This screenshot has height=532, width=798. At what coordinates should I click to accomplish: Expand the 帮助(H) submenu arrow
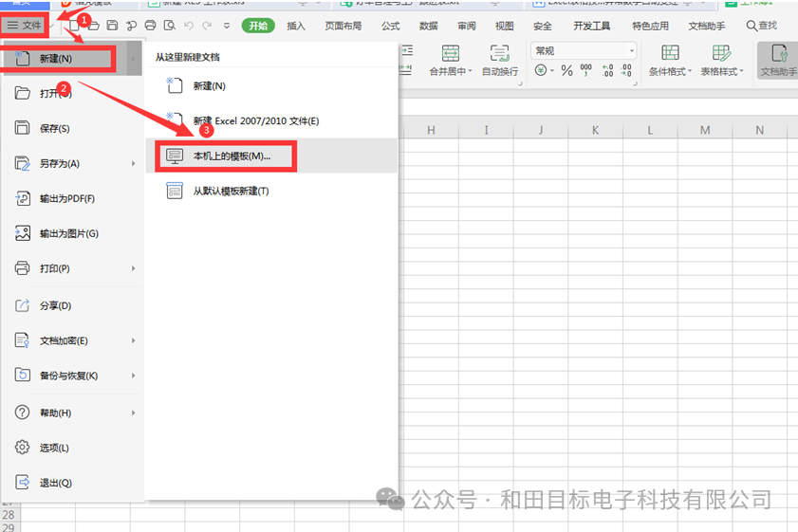134,413
